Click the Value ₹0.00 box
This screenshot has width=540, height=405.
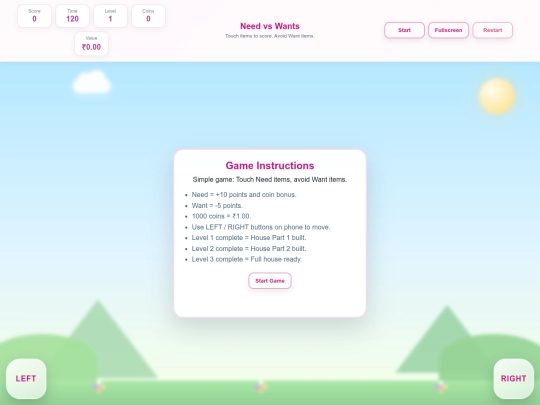point(91,44)
